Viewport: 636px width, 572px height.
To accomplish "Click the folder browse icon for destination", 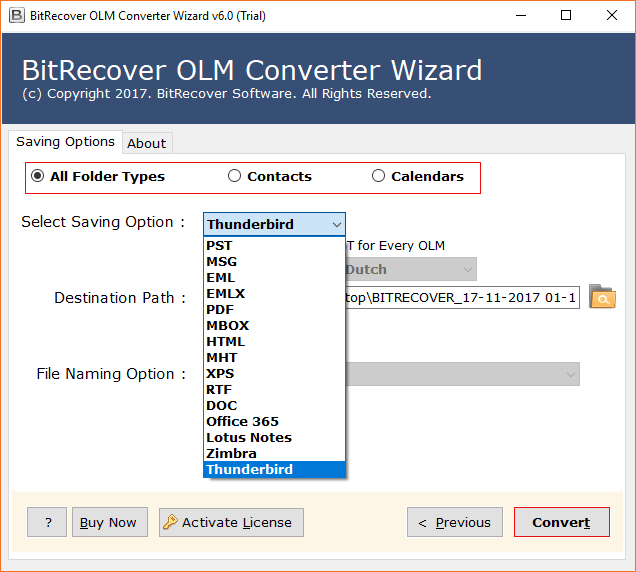I will point(602,297).
